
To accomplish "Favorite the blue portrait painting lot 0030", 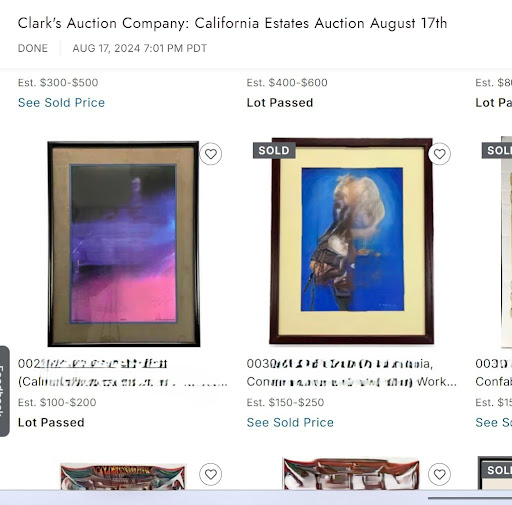I will pos(439,154).
